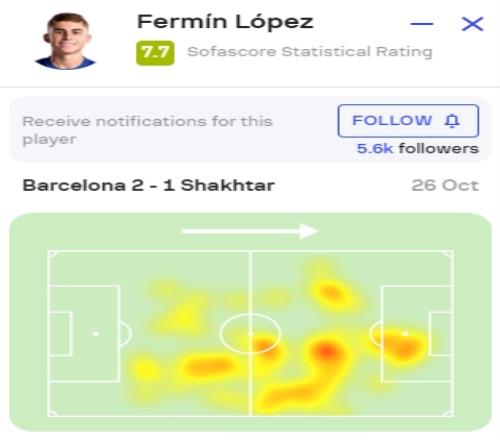
Task: Click the attack direction arrow above pitch
Action: click(x=250, y=231)
